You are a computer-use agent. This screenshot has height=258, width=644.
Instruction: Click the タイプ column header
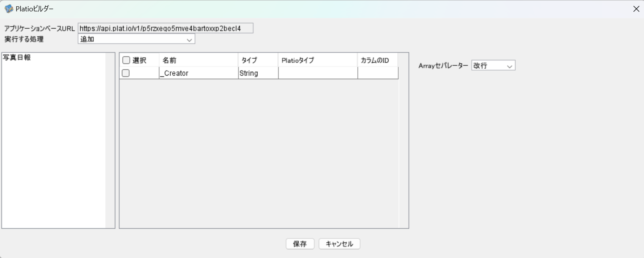258,60
